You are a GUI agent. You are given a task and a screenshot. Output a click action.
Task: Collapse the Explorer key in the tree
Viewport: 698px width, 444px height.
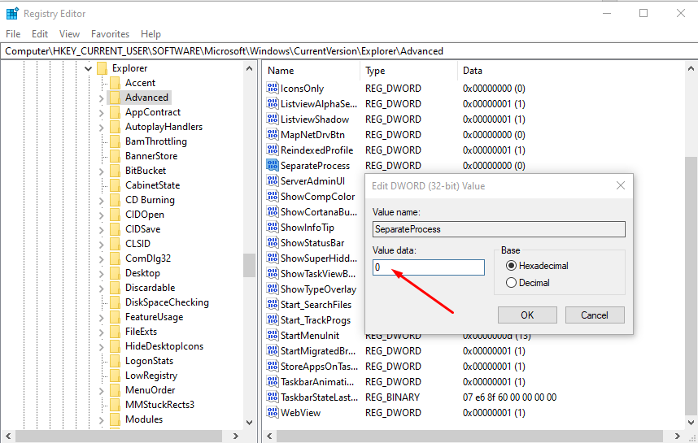pyautogui.click(x=88, y=68)
